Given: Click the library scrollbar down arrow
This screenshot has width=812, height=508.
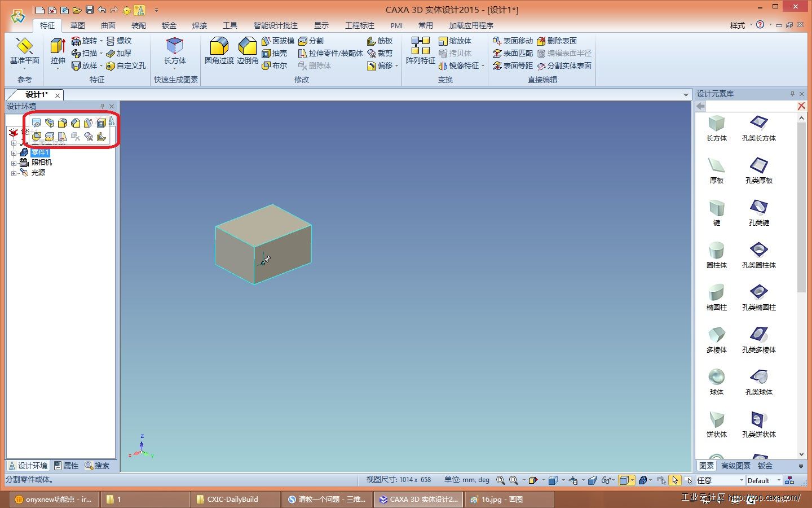Looking at the screenshot, I should 801,454.
